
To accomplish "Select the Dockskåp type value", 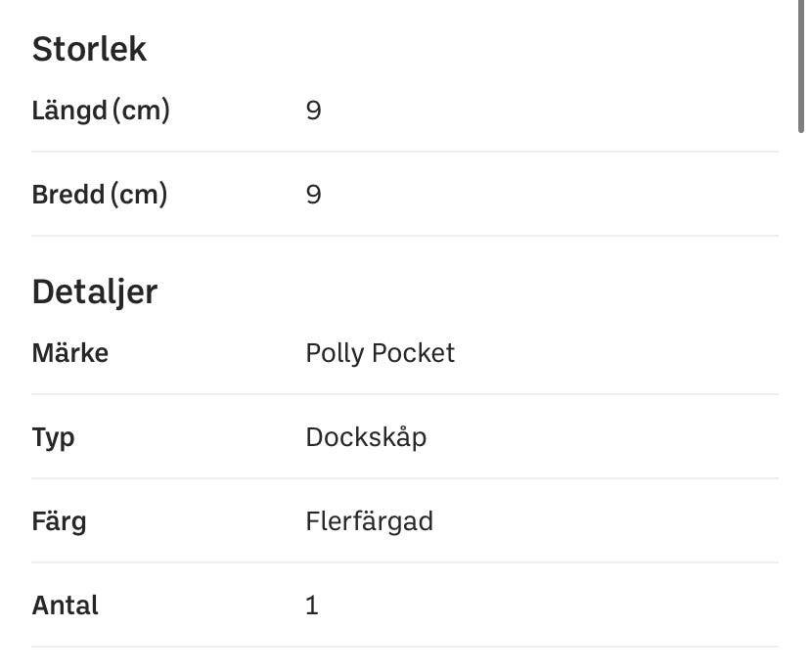I will (x=366, y=437).
